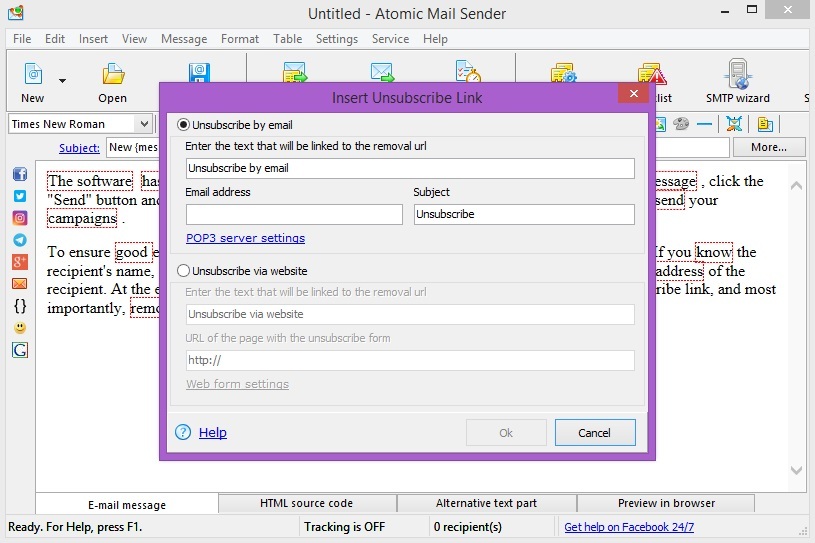Click the Telegram icon in sidebar

click(20, 240)
